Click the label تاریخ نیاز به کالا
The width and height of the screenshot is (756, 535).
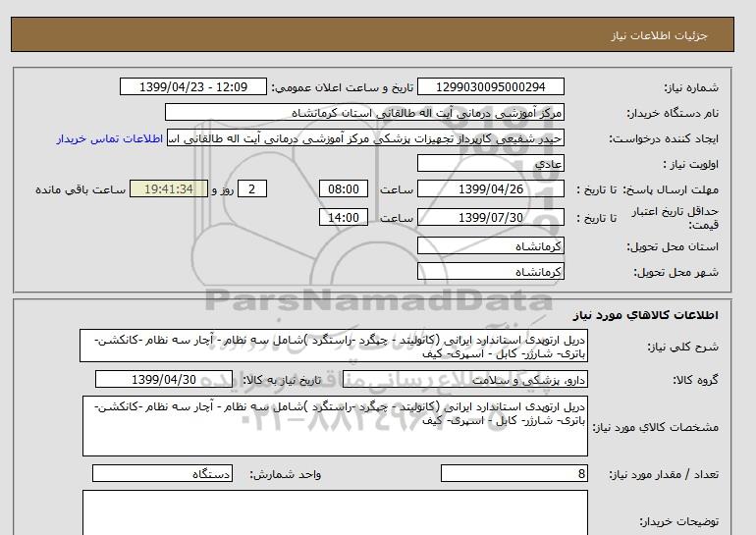point(282,380)
